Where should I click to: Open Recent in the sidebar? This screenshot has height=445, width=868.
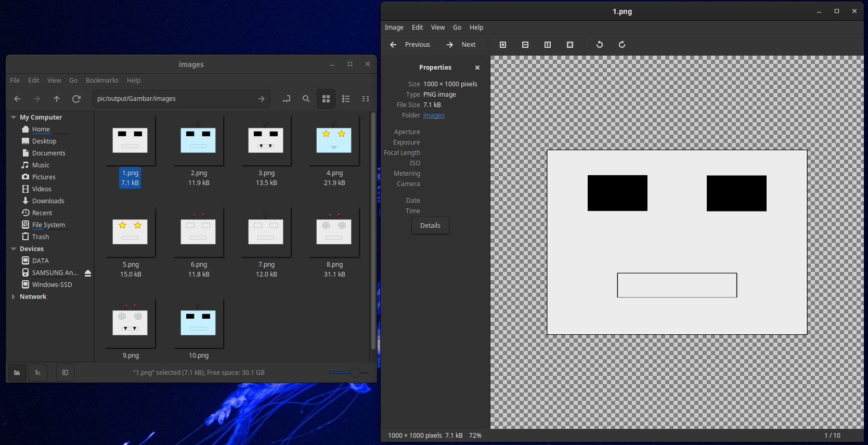42,213
